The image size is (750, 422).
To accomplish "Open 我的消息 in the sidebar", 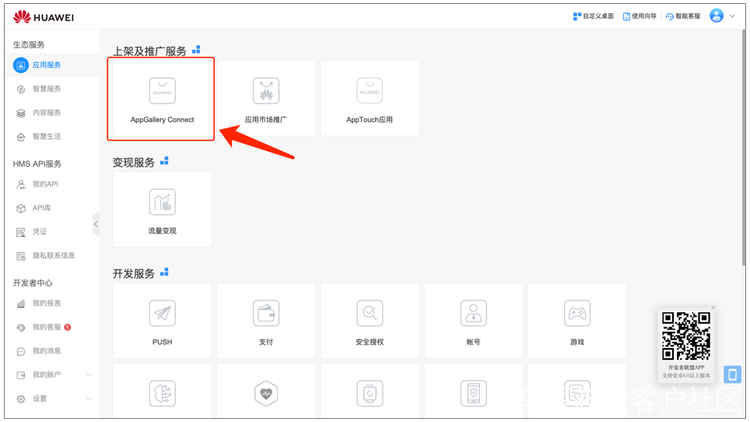I will tap(53, 351).
